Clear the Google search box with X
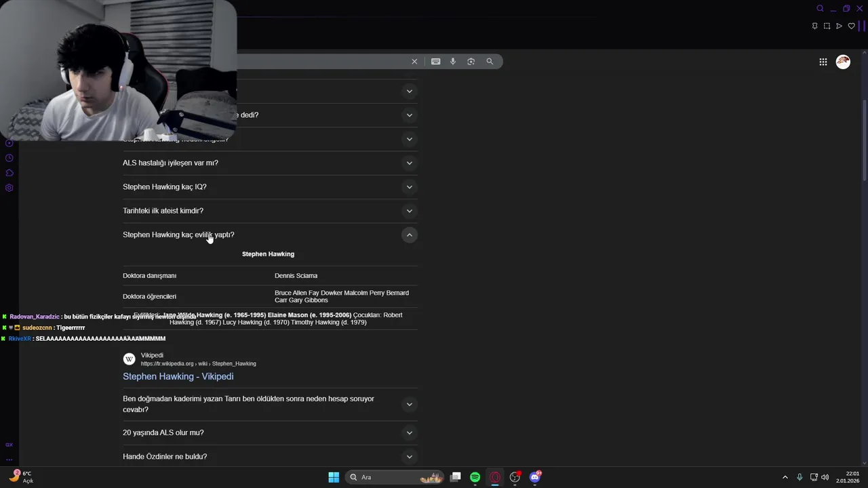This screenshot has height=488, width=868. pyautogui.click(x=414, y=62)
